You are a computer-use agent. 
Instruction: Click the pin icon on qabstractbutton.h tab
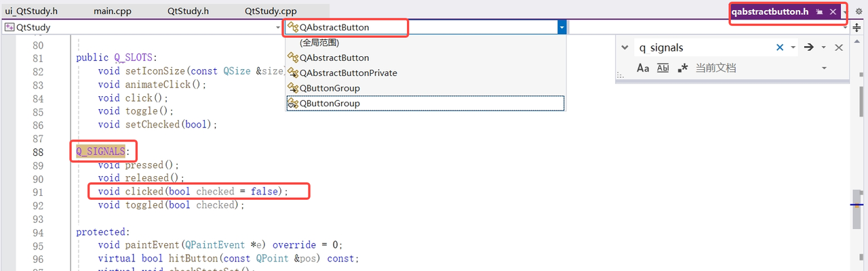(820, 12)
